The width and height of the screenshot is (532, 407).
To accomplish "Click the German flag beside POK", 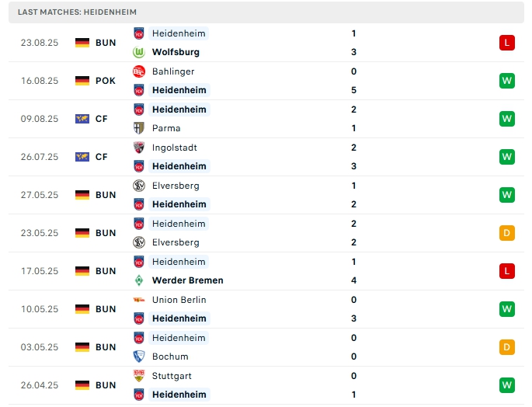I will click(x=82, y=81).
